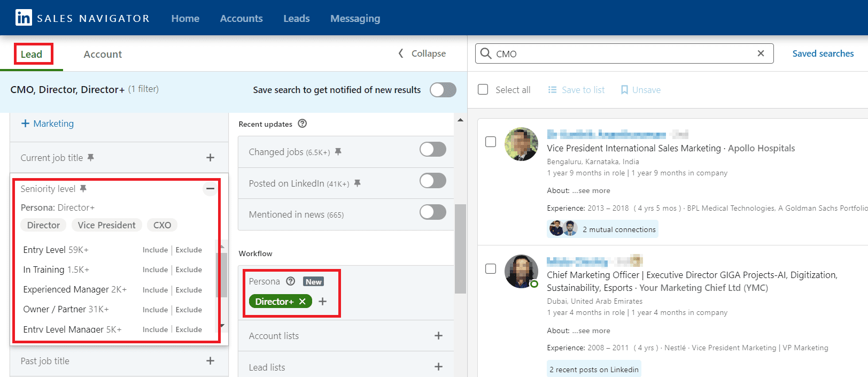
Task: Remove the Director+ persona tag
Action: (x=303, y=302)
